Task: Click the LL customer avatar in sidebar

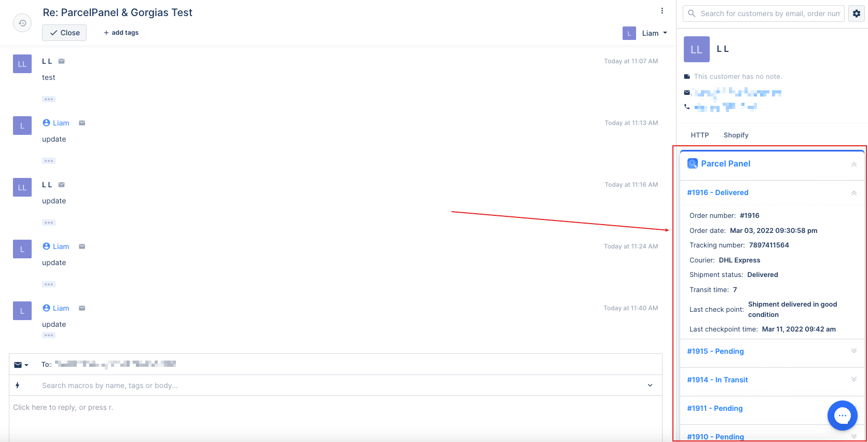Action: 696,49
